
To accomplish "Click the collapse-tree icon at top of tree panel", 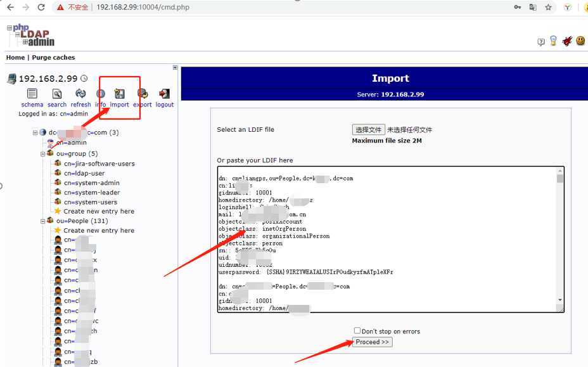I will (175, 68).
